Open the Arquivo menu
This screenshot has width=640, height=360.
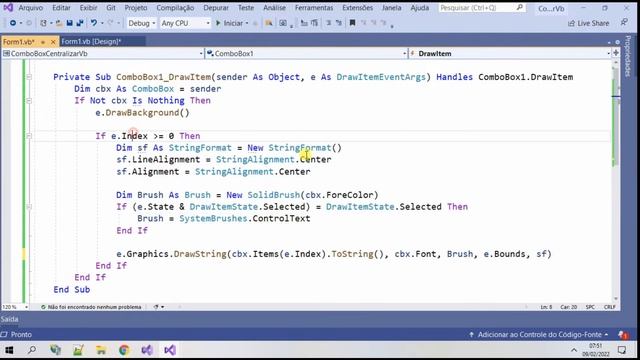(31, 8)
